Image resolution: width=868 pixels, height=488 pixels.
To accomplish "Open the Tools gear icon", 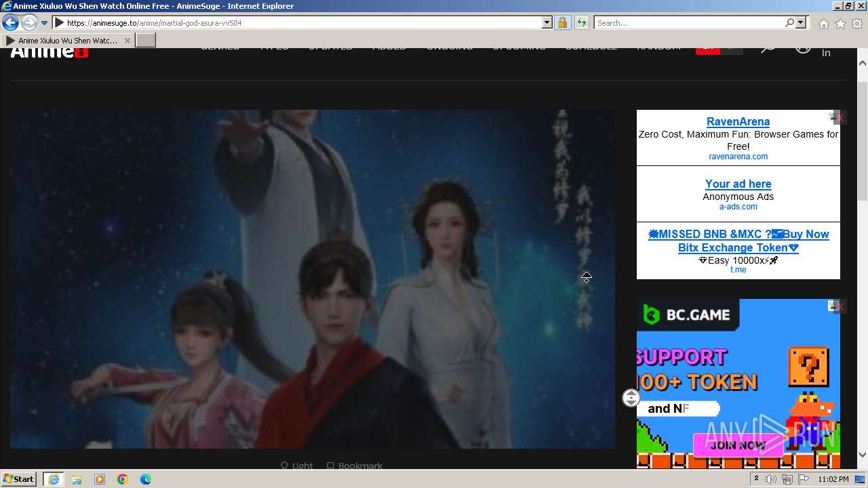I will pyautogui.click(x=857, y=24).
